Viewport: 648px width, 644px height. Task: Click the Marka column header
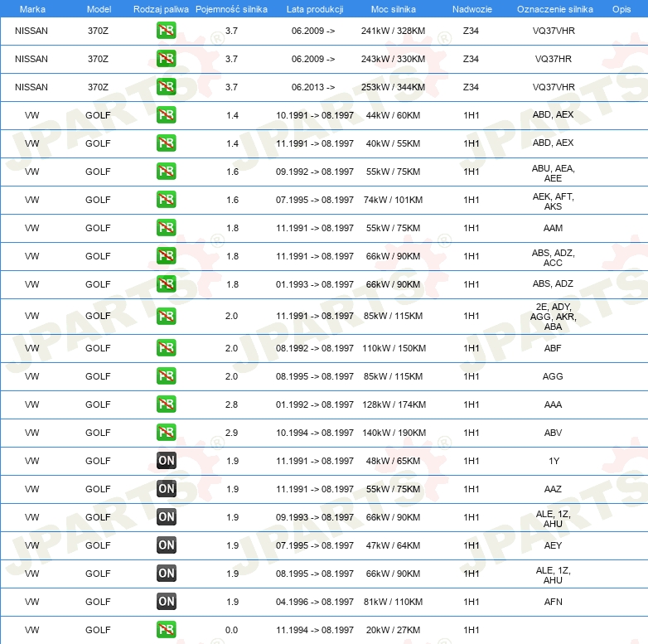32,9
